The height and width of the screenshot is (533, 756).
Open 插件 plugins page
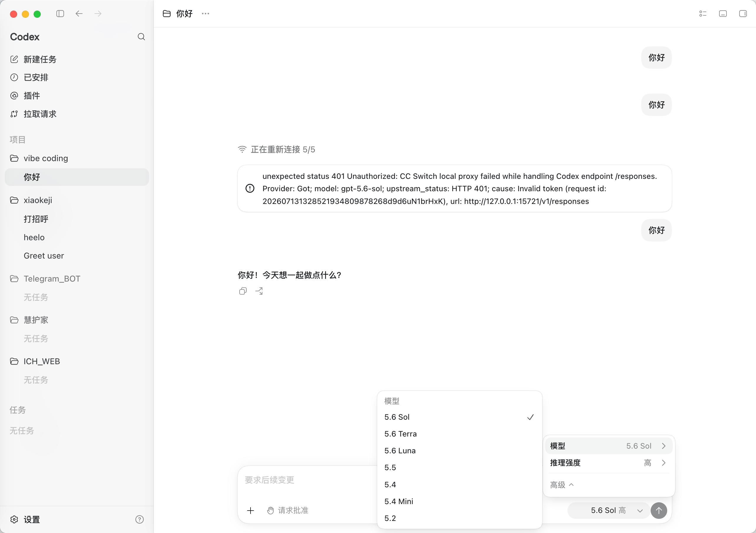pyautogui.click(x=76, y=96)
